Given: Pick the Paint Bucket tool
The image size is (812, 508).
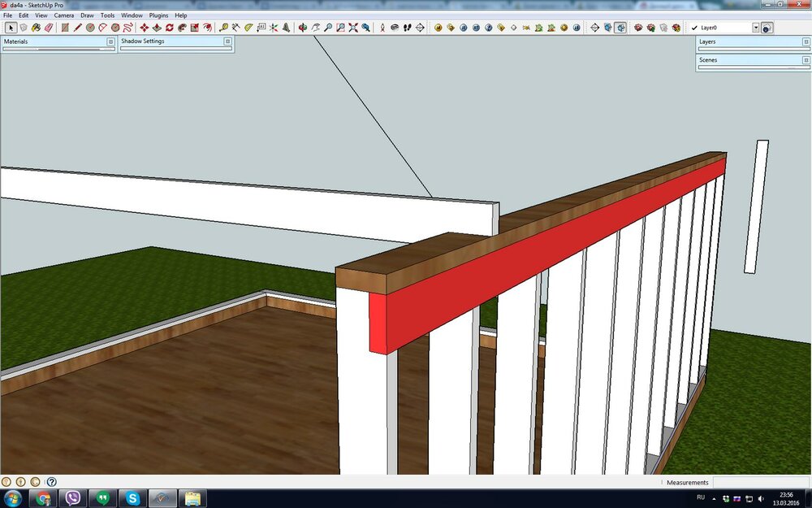Looking at the screenshot, I should 36,28.
